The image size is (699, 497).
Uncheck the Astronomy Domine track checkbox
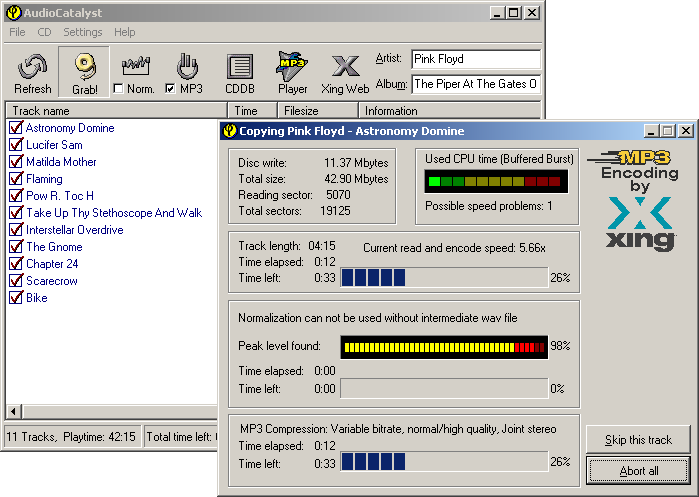click(16, 127)
